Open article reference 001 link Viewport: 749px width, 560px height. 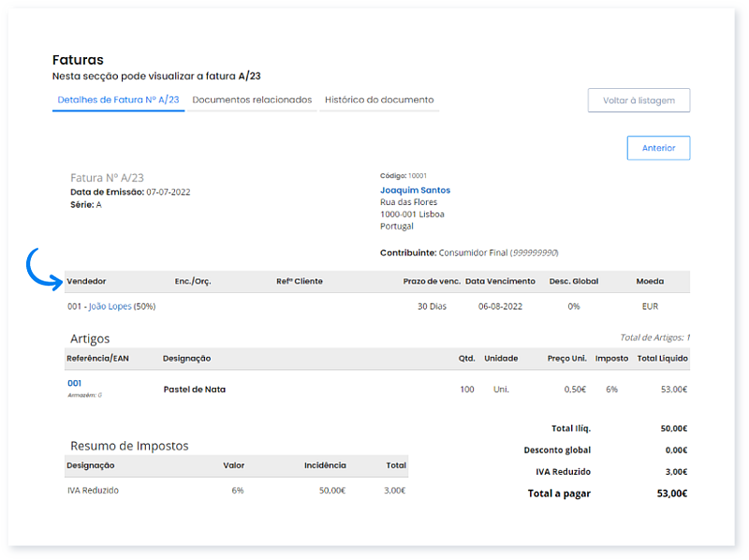(74, 383)
